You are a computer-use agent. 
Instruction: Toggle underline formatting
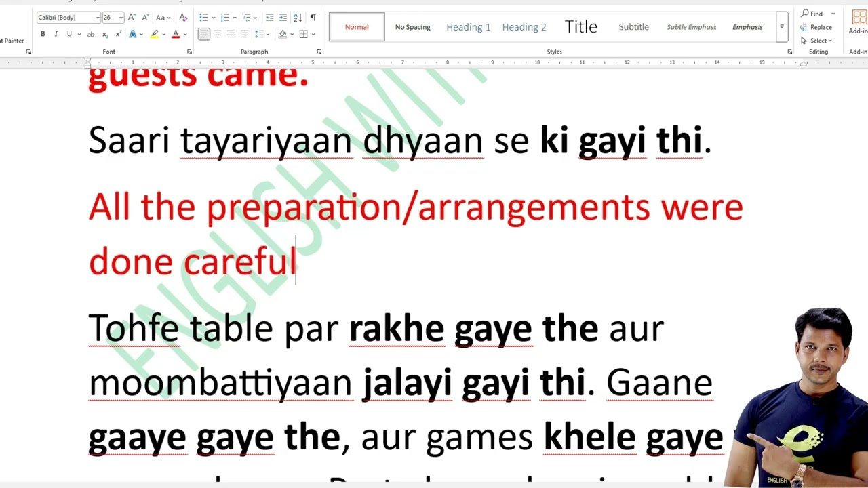pyautogui.click(x=68, y=34)
